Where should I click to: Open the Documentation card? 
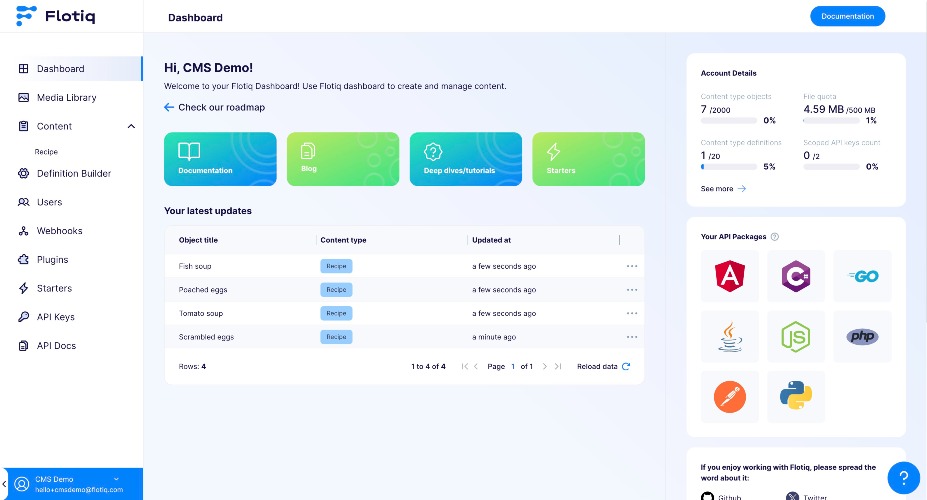[x=220, y=159]
